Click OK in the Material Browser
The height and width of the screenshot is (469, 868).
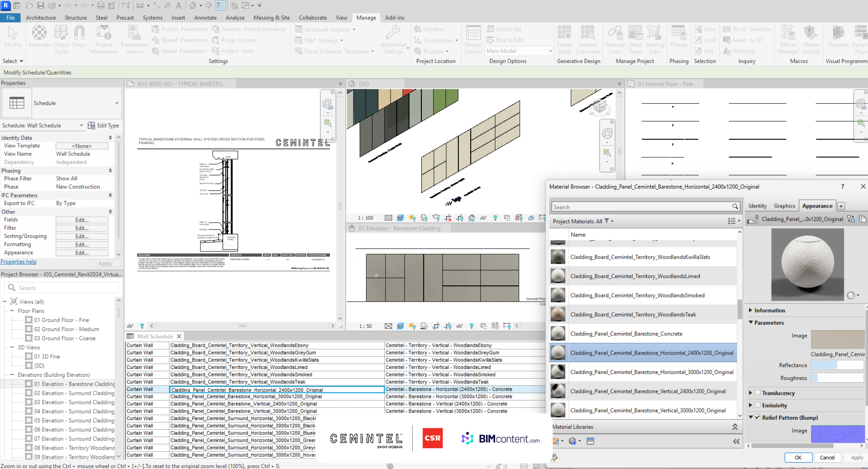click(798, 458)
